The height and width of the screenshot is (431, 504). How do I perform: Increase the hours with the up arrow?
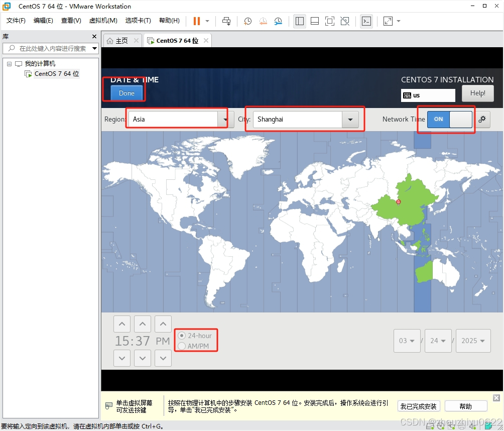coord(122,324)
